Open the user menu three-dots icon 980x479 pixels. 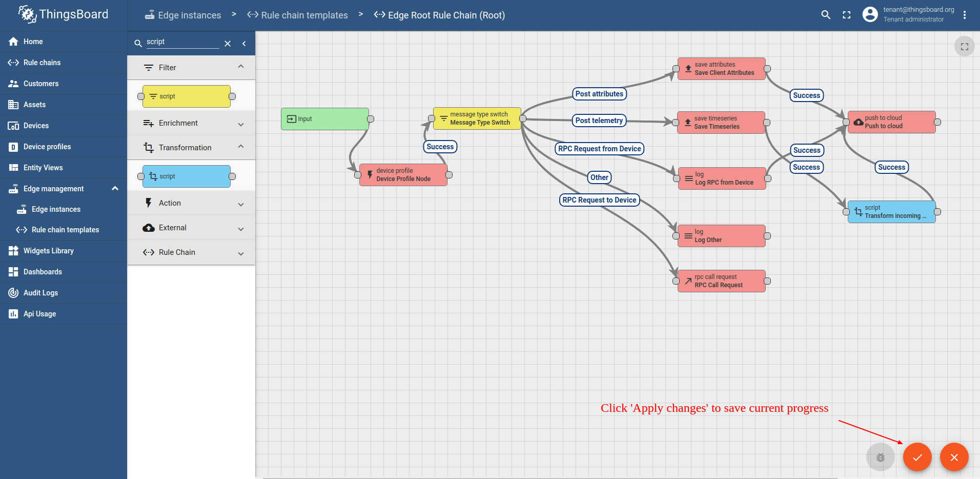(x=965, y=15)
